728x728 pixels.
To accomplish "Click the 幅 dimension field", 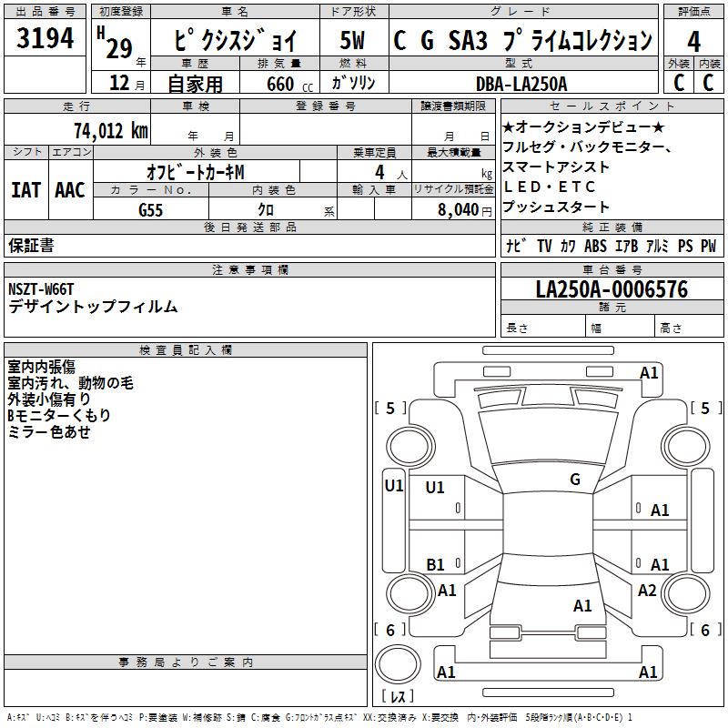I will [620, 328].
